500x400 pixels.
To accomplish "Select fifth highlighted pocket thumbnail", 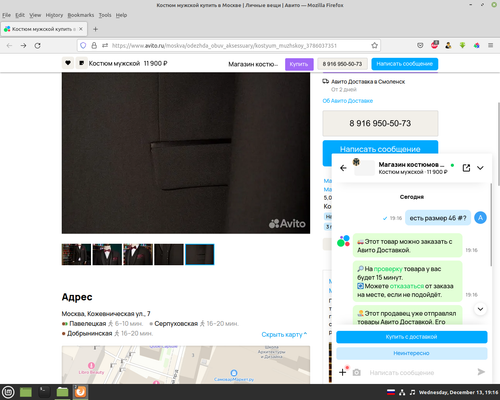I will point(200,254).
